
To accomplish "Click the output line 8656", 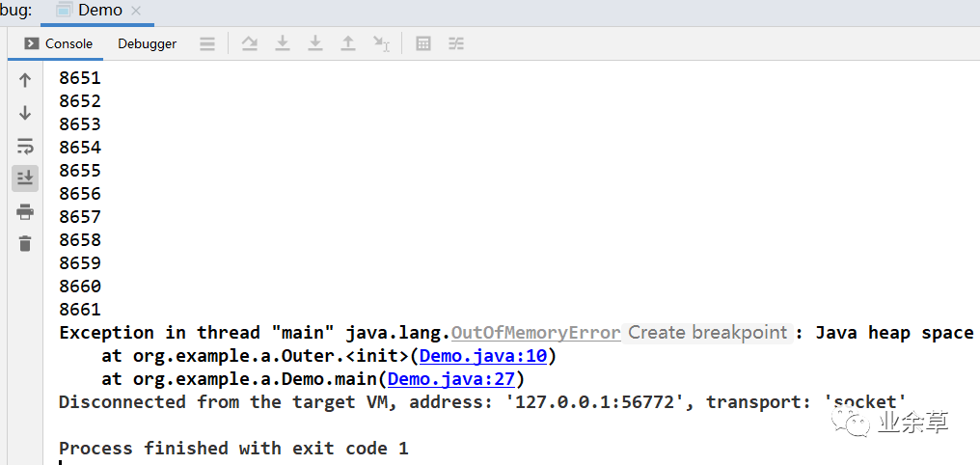I will pos(80,194).
